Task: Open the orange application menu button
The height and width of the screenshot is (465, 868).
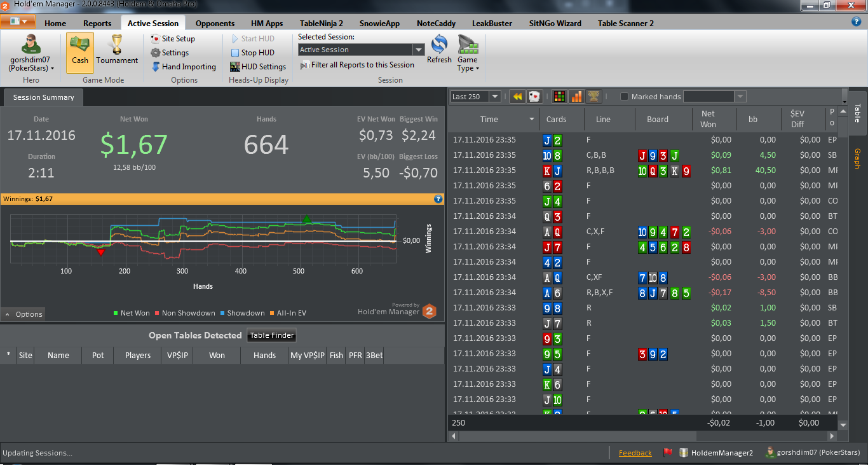Action: [18, 22]
